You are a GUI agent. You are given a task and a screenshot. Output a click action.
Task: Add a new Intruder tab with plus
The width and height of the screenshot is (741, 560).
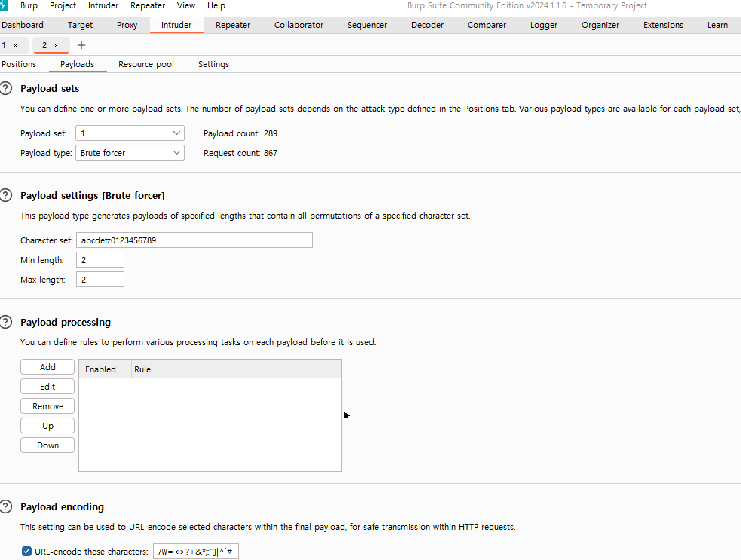81,46
